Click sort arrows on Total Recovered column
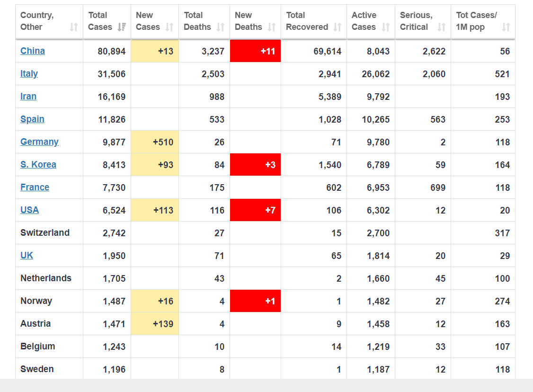Image resolution: width=533 pixels, height=392 pixels. [x=337, y=27]
